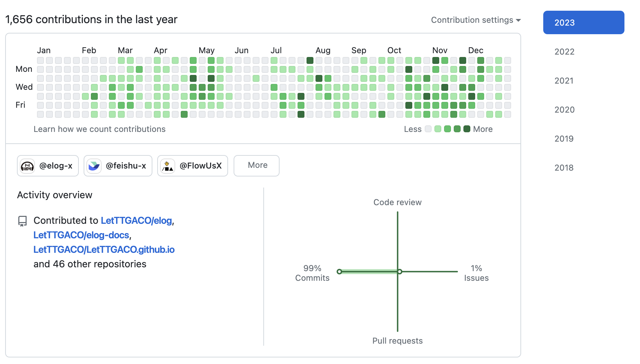Open the LetTTGACO/elog-docs repository link
Screen dimensions: 640x364
[x=81, y=235]
